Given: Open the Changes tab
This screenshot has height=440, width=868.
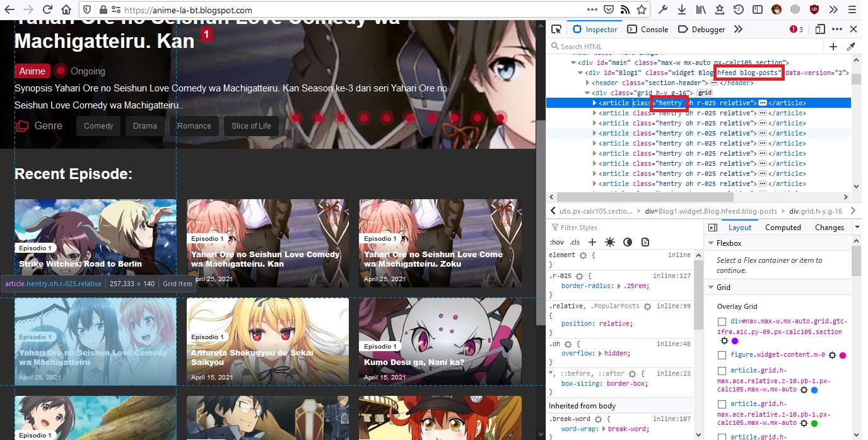Looking at the screenshot, I should [830, 228].
